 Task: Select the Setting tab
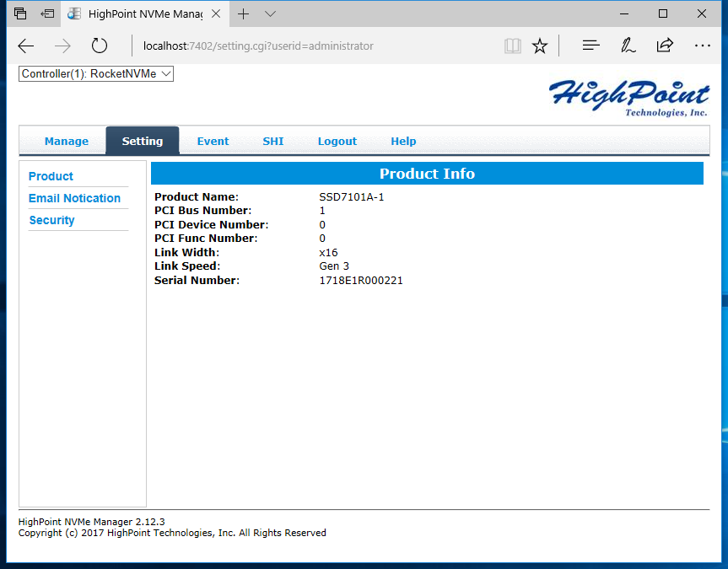click(143, 141)
